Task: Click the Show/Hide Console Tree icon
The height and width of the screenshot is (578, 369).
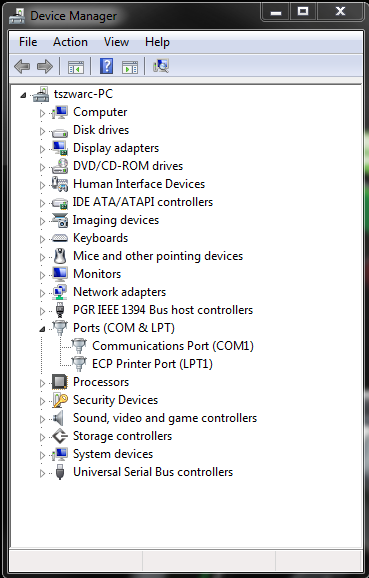Action: [x=76, y=67]
